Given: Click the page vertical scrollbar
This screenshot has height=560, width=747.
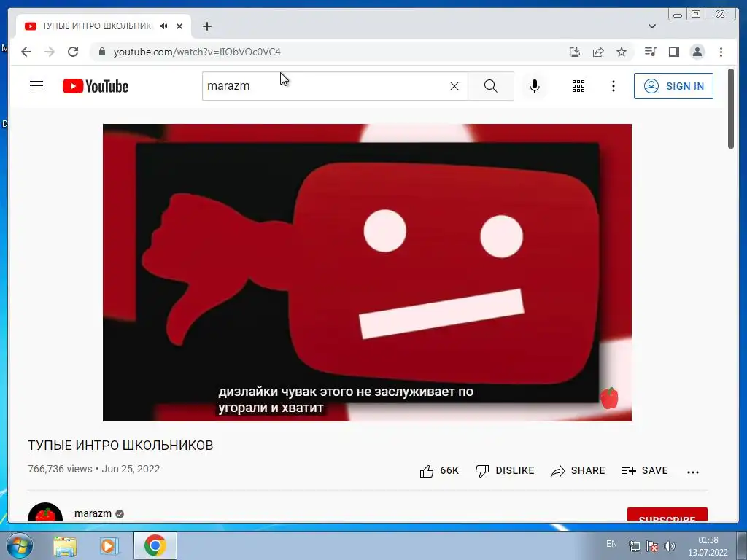Looking at the screenshot, I should pyautogui.click(x=731, y=109).
